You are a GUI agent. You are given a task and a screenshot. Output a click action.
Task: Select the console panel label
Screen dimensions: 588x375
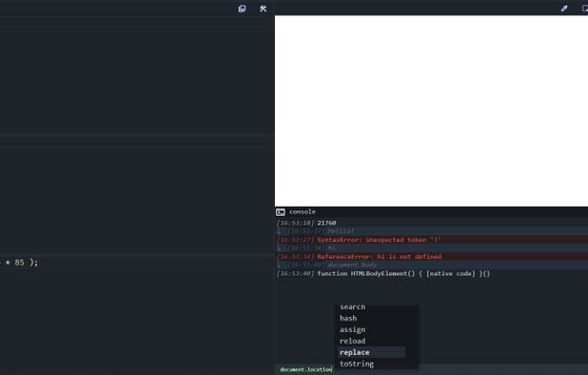coord(302,212)
